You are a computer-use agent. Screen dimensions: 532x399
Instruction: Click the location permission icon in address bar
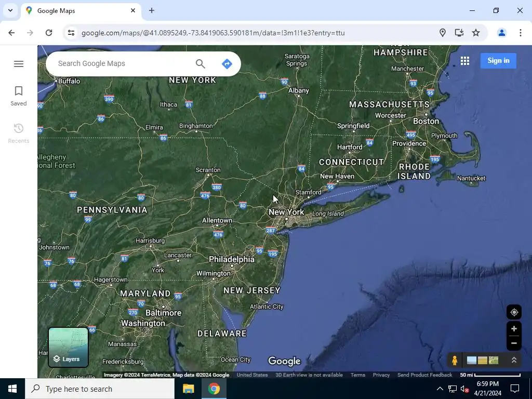[x=443, y=33]
